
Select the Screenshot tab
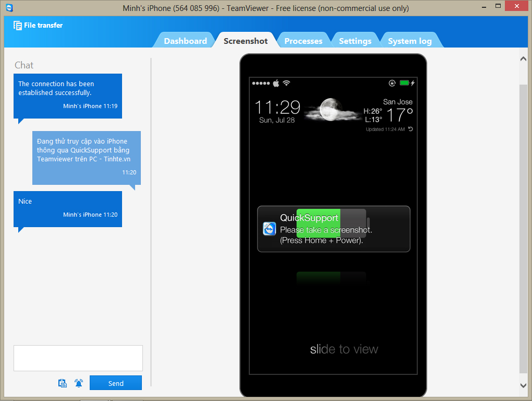[245, 40]
